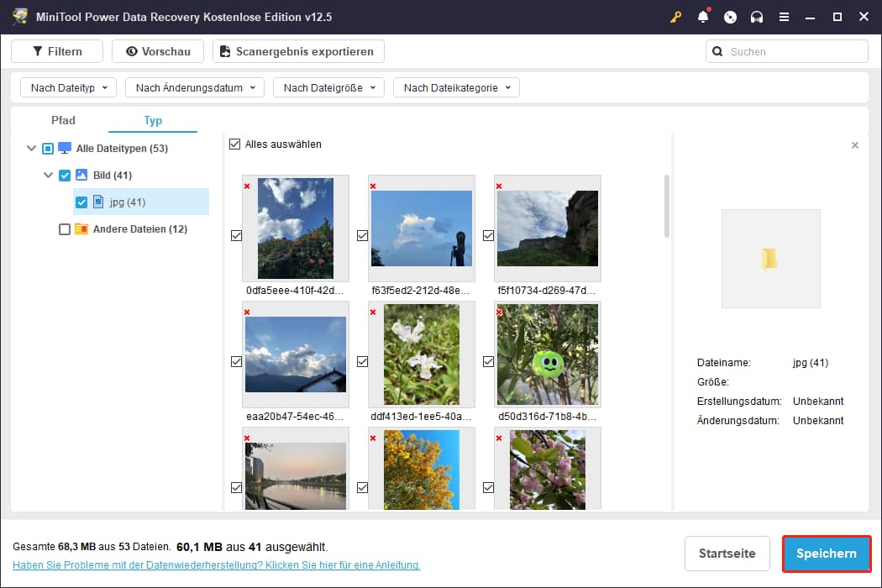Click the yellow folder preview icon

[769, 259]
